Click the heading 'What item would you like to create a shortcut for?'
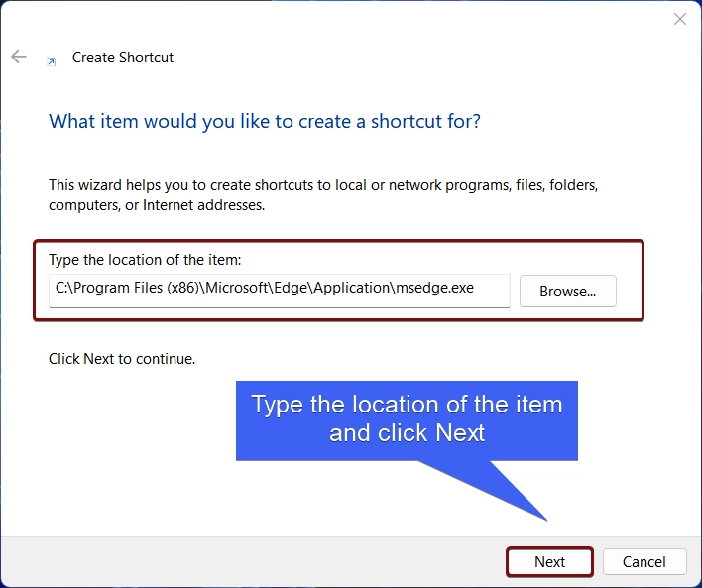The height and width of the screenshot is (588, 702). [265, 121]
